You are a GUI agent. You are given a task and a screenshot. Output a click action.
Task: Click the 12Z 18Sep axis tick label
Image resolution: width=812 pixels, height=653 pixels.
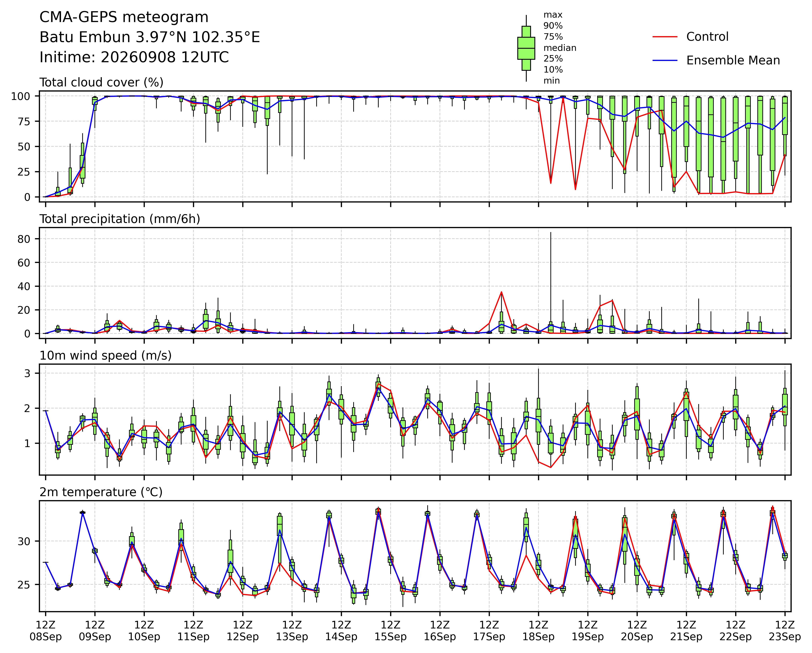[538, 631]
